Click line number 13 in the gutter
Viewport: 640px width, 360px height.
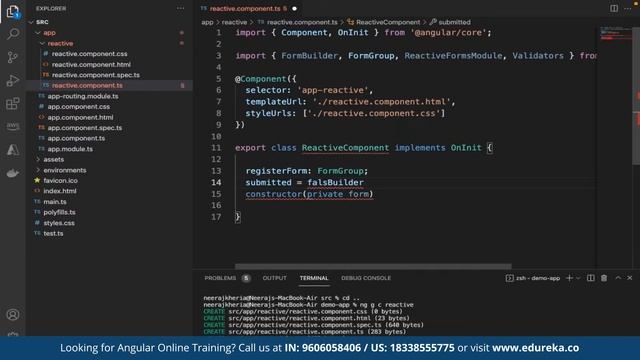point(216,171)
